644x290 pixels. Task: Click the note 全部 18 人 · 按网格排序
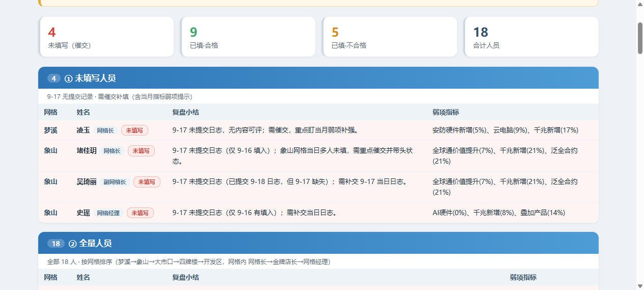pos(189,261)
